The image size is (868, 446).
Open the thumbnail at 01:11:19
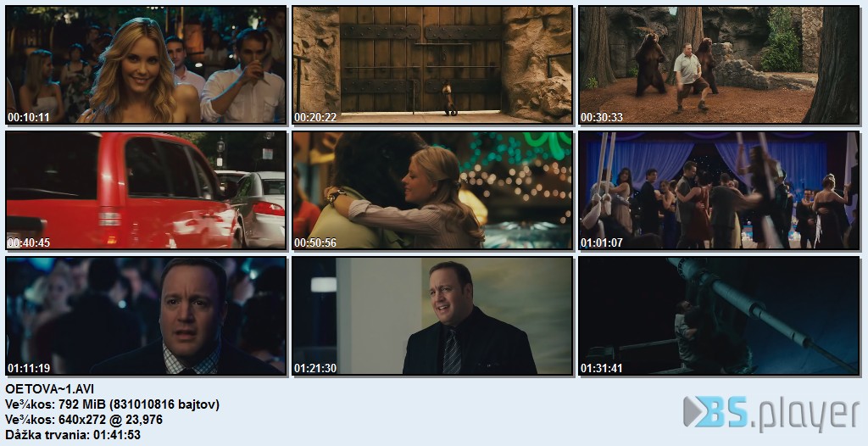(146, 315)
